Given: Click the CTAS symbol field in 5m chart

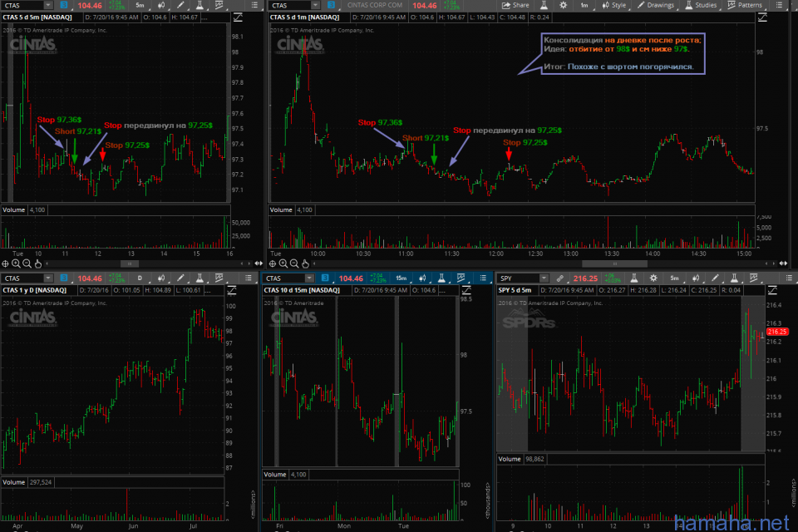Looking at the screenshot, I should 23,6.
